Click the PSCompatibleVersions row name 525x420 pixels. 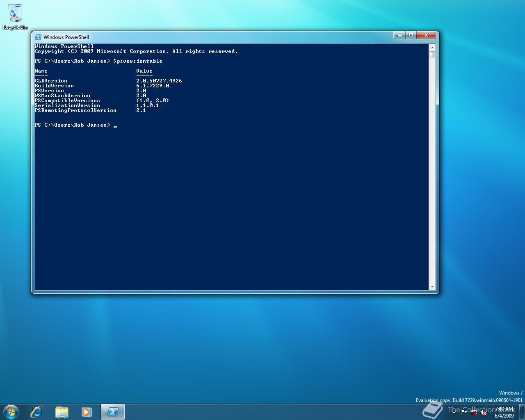coord(67,100)
